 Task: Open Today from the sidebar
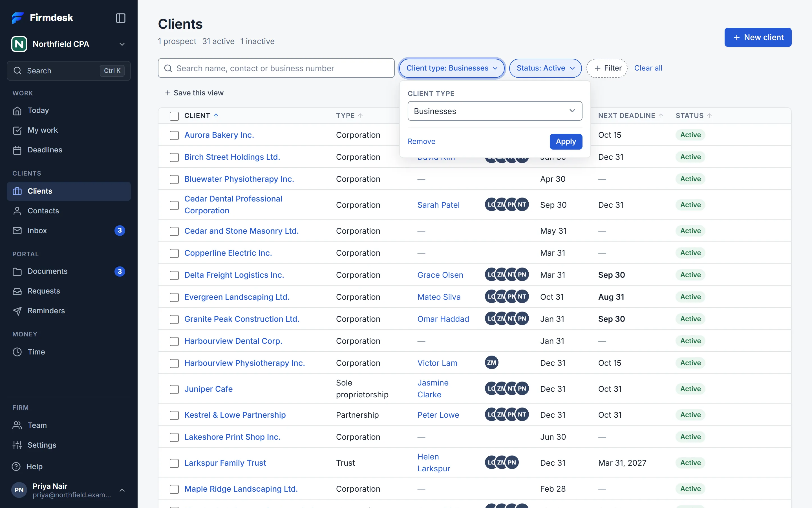coord(69,111)
